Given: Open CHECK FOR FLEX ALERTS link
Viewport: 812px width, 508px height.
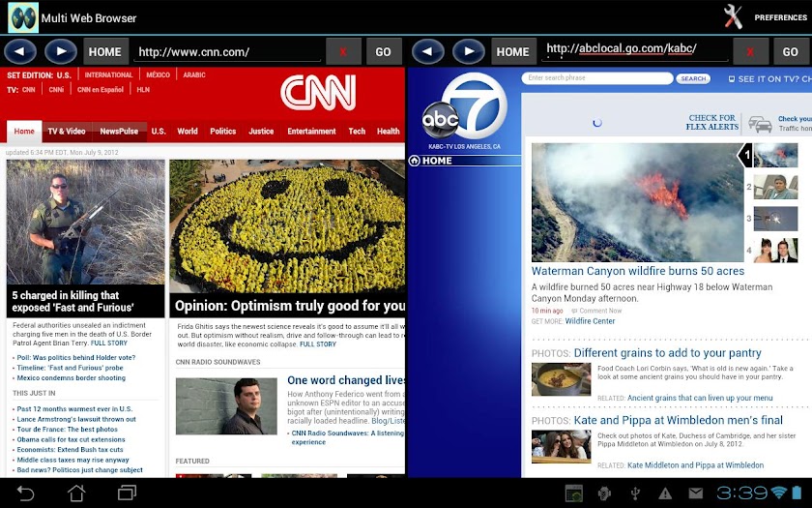Looking at the screenshot, I should coord(712,122).
